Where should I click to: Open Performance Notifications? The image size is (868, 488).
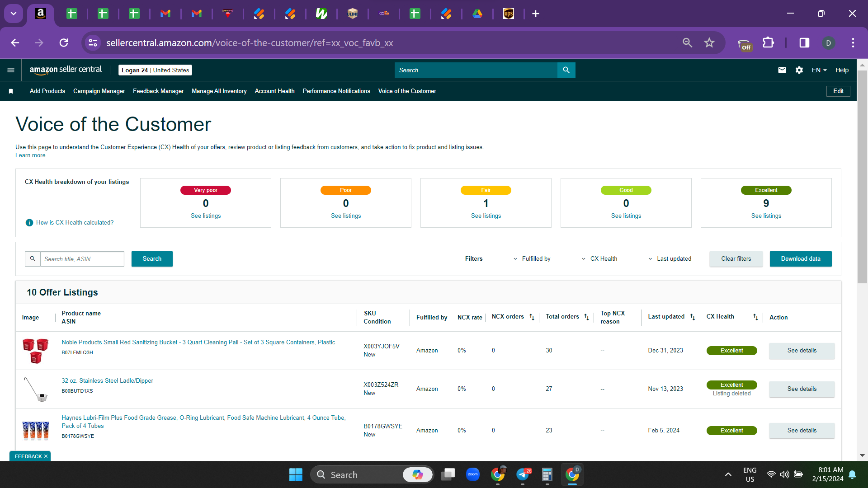[x=336, y=91]
